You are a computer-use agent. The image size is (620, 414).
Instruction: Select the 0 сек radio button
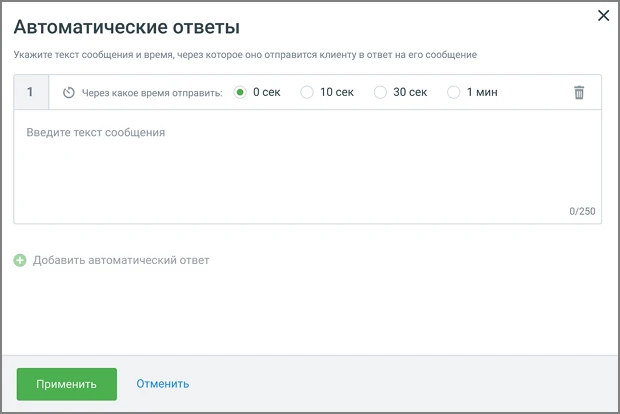tap(240, 92)
